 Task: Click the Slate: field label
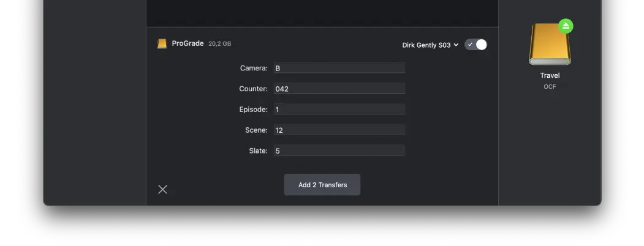pyautogui.click(x=259, y=151)
